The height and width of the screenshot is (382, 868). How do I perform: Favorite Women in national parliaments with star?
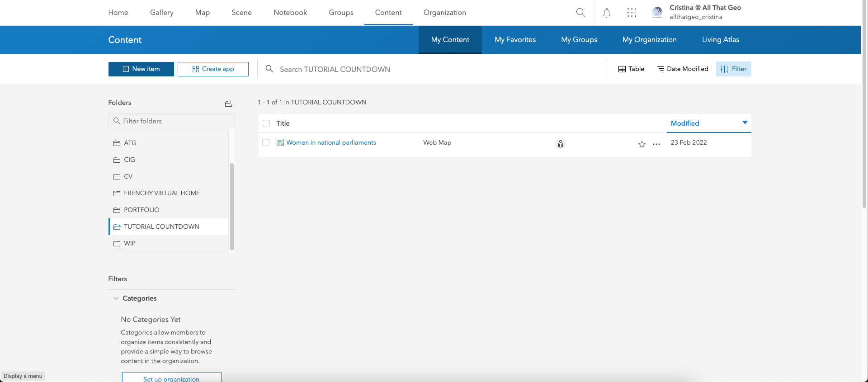click(x=642, y=144)
